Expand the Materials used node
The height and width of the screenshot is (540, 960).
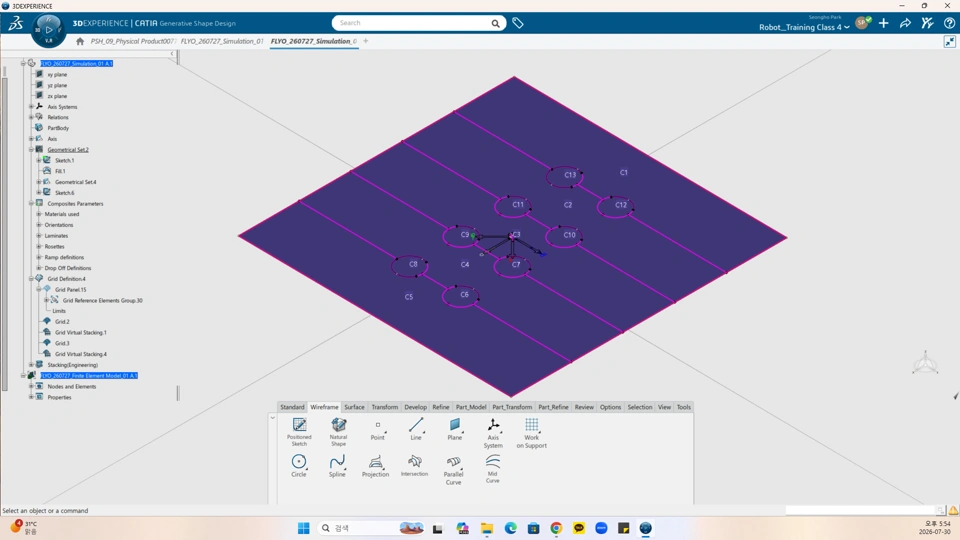pyautogui.click(x=39, y=214)
